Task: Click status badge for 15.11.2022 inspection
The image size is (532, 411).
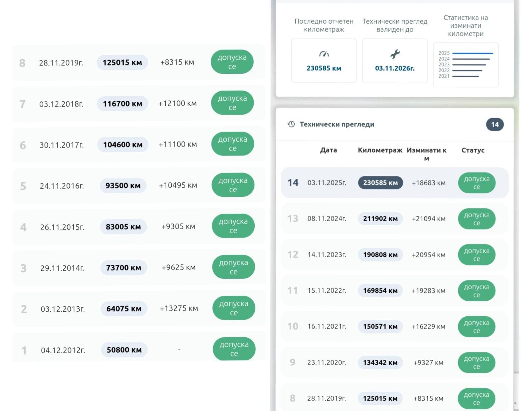Action: point(476,291)
